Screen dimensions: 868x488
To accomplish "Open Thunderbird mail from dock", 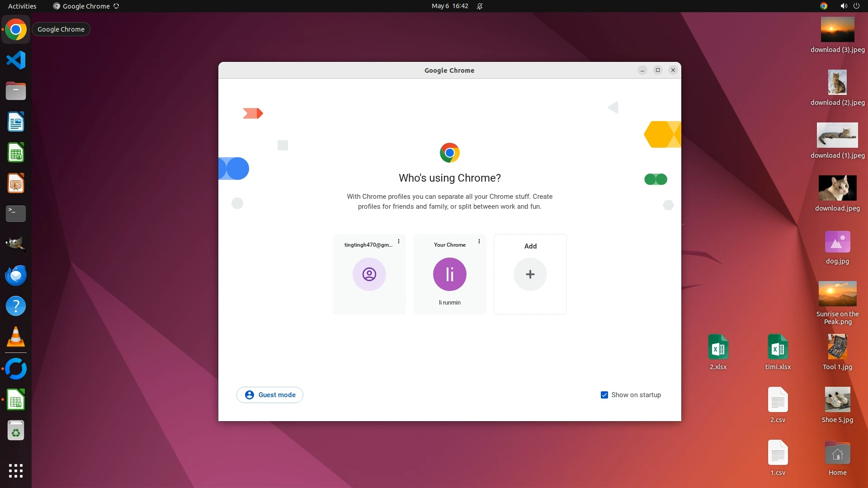I will (x=16, y=275).
